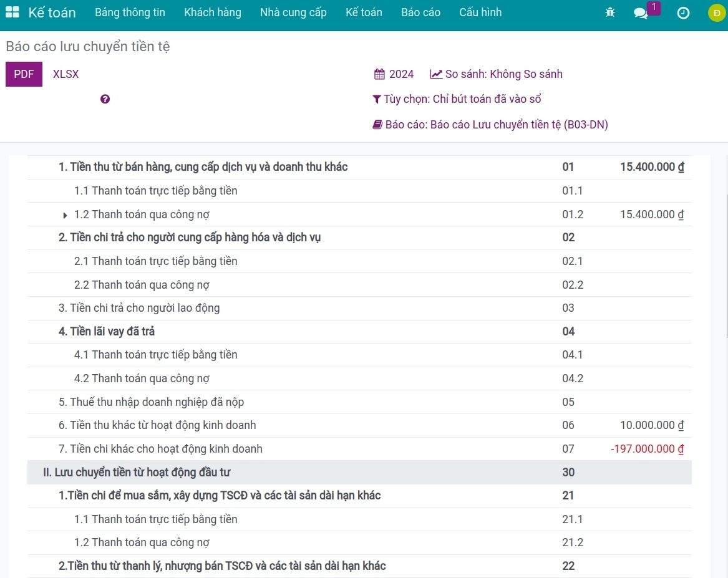Open the So sánh comparison dropdown

(497, 74)
